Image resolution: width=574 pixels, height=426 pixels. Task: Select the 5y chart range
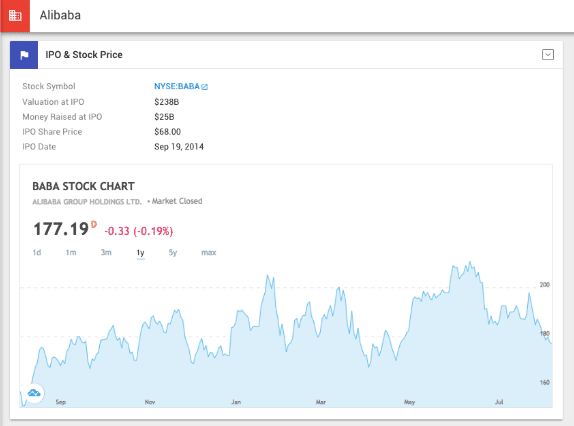tap(173, 253)
